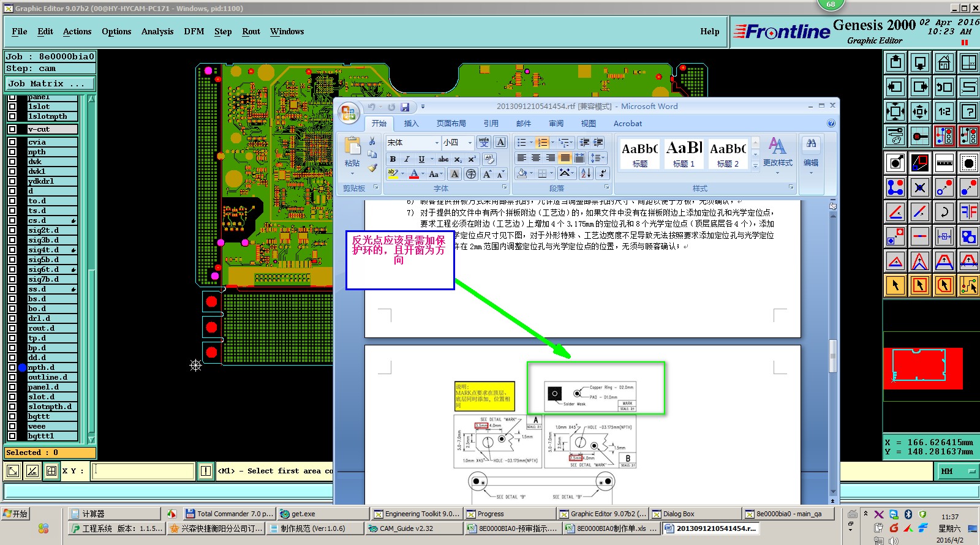
Task: Apply bold formatting in Word ribbon
Action: tap(393, 159)
